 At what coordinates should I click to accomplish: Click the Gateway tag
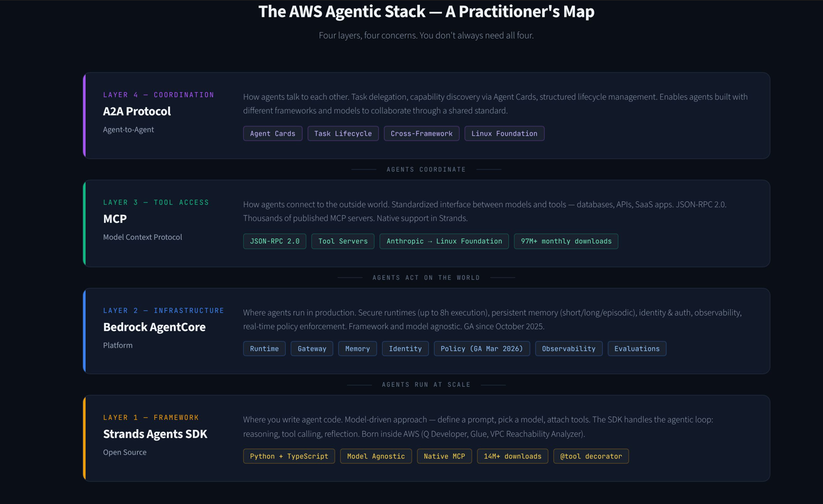pos(312,348)
